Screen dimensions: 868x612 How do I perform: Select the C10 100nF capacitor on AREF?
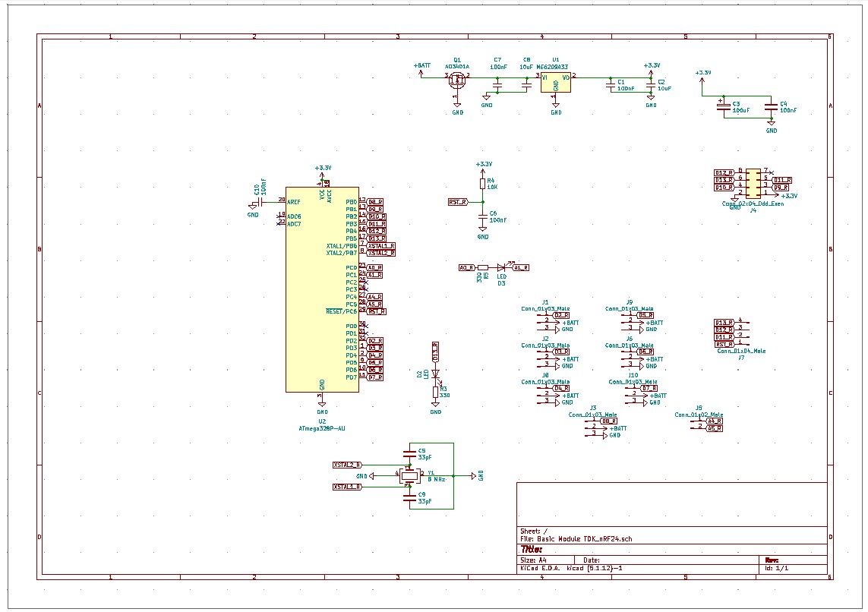[261, 200]
